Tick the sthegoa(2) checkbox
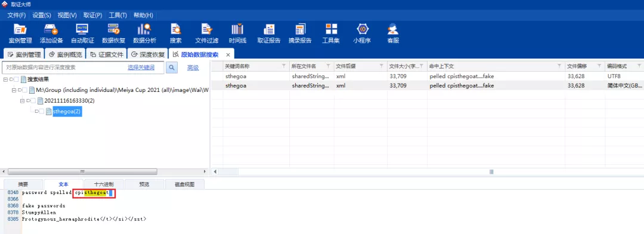644x234 pixels. (42, 112)
